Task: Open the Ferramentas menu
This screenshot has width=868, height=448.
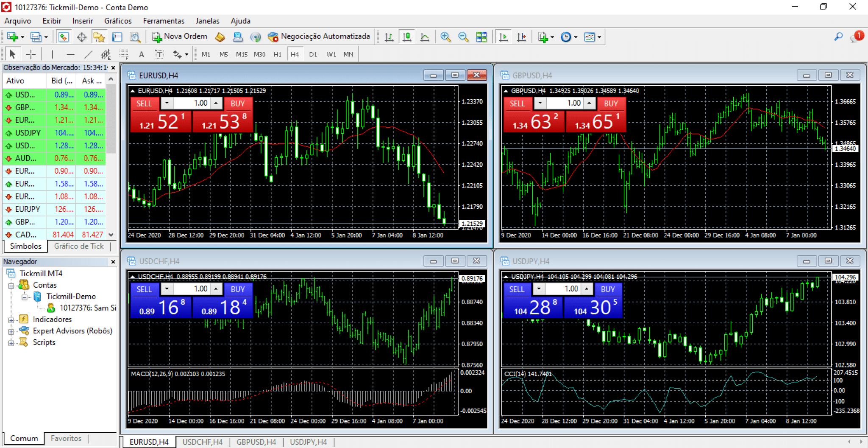Action: click(x=164, y=21)
